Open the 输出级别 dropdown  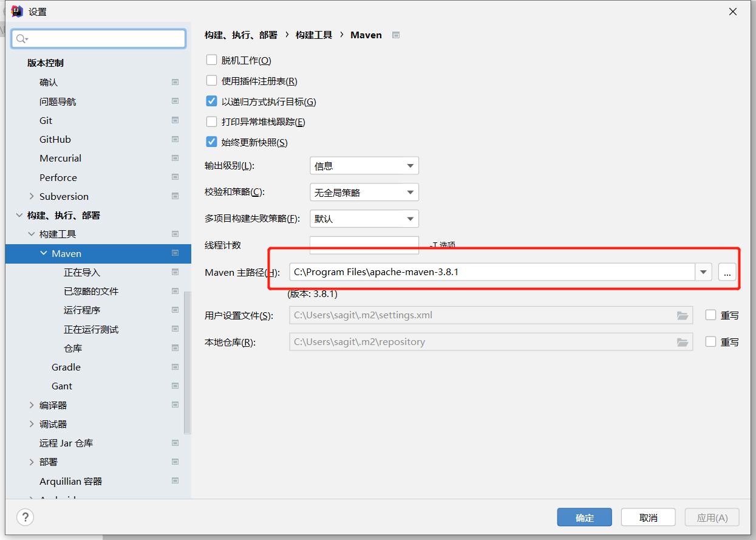364,166
